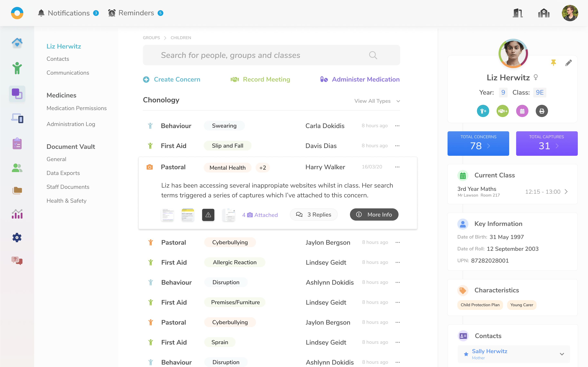Screen dimensions: 588x367
Task: Open the Total Concerns blue tile
Action: [478, 144]
